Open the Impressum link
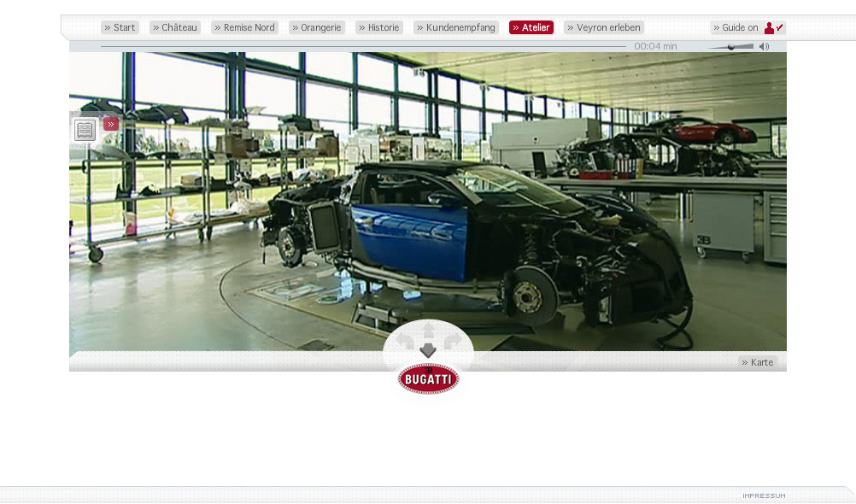This screenshot has height=504, width=856. click(x=764, y=495)
